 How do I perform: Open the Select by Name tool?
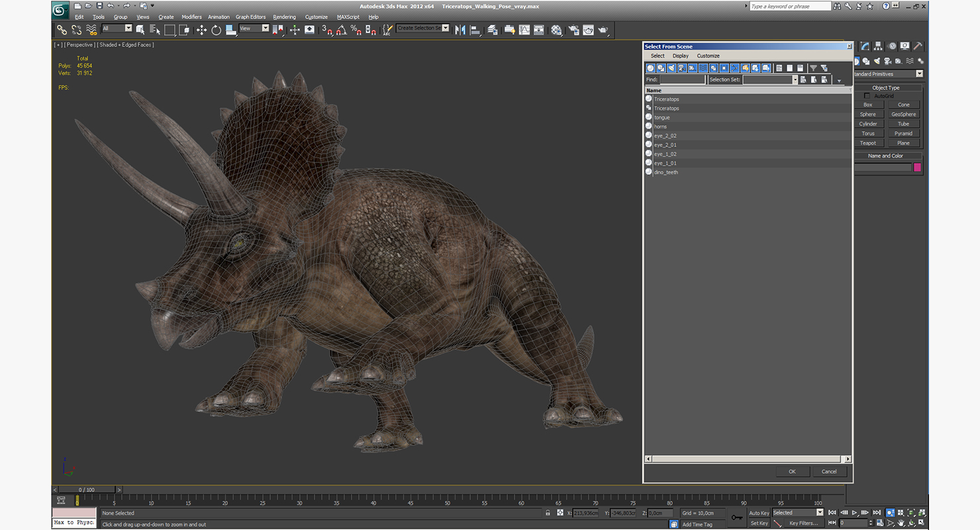tap(155, 30)
